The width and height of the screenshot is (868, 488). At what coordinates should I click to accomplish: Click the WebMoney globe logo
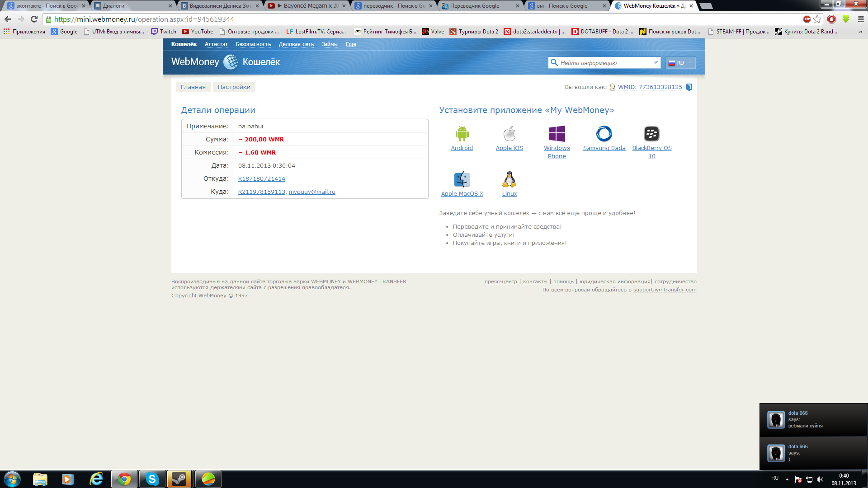231,62
